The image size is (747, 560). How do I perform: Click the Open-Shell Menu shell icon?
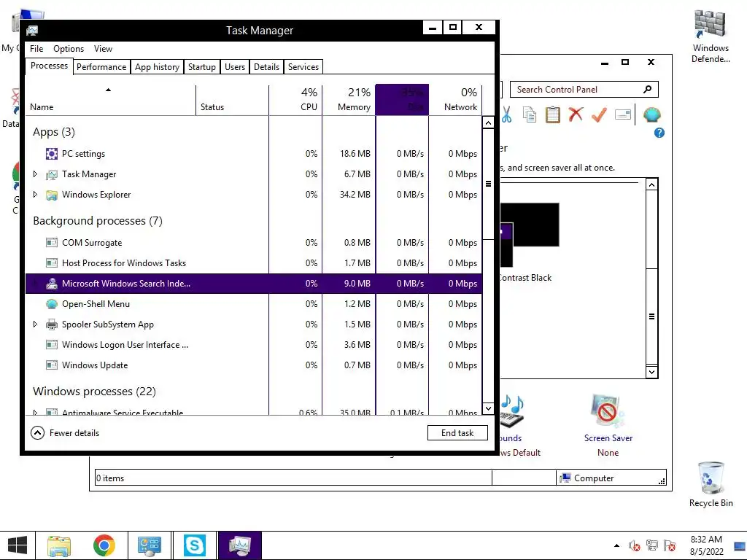tap(52, 304)
